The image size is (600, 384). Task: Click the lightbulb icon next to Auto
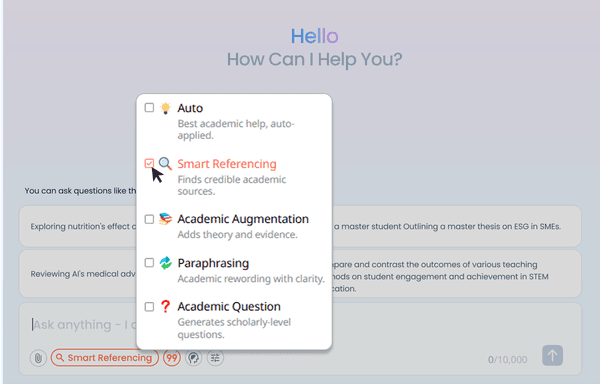(x=165, y=108)
